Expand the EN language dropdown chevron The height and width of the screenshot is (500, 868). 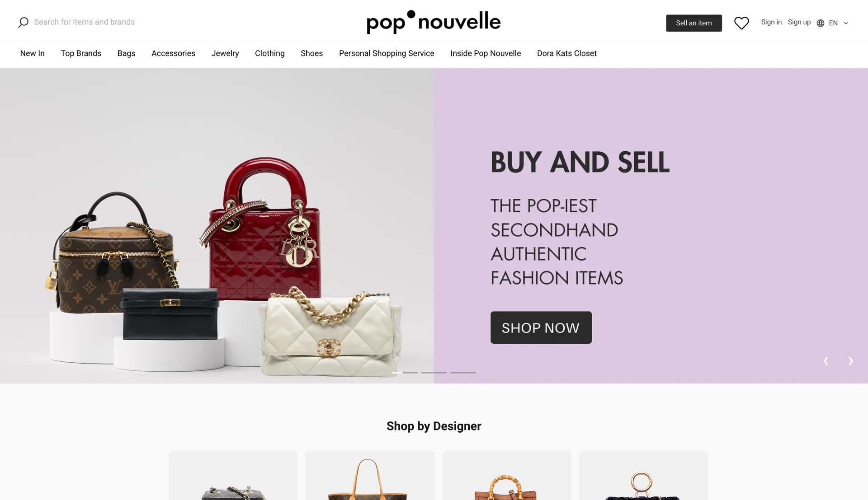846,23
